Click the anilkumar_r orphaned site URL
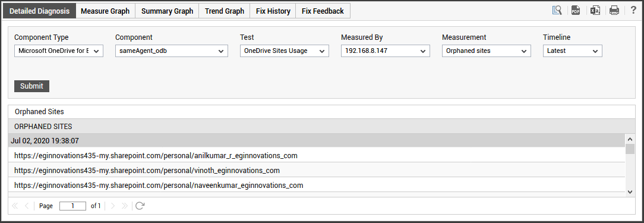644x223 pixels. [x=156, y=156]
